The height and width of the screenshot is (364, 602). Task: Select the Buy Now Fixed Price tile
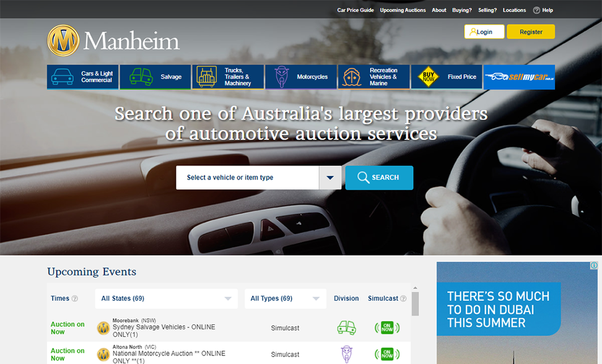coord(447,77)
